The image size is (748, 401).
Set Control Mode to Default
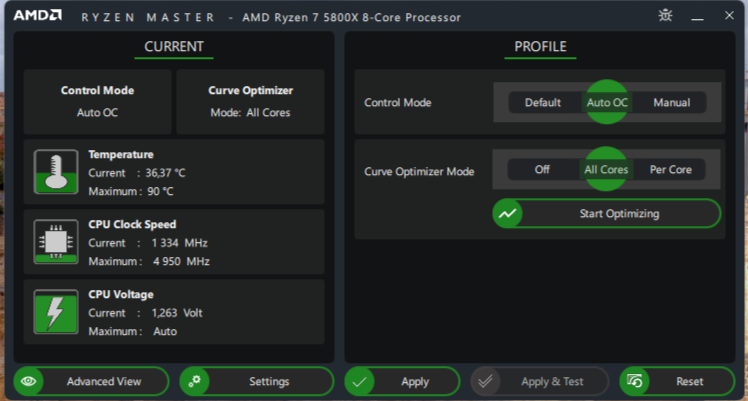click(x=543, y=103)
